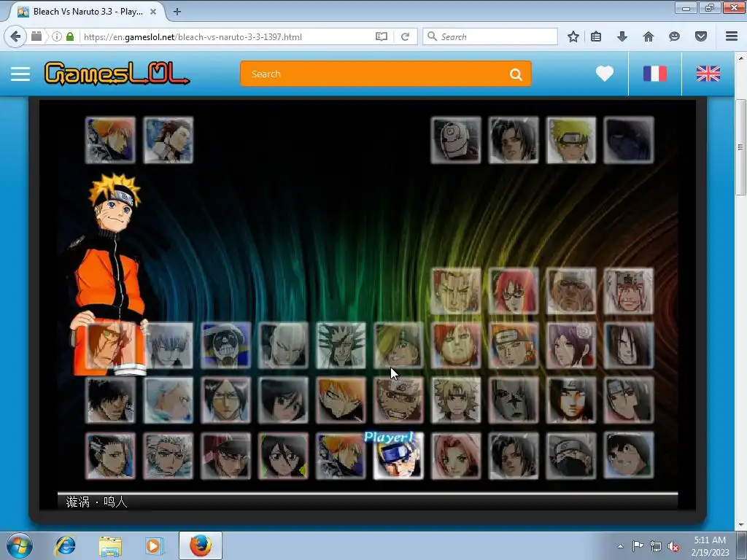Open GamesLOL site hamburger menu
This screenshot has width=747, height=560.
click(x=20, y=74)
